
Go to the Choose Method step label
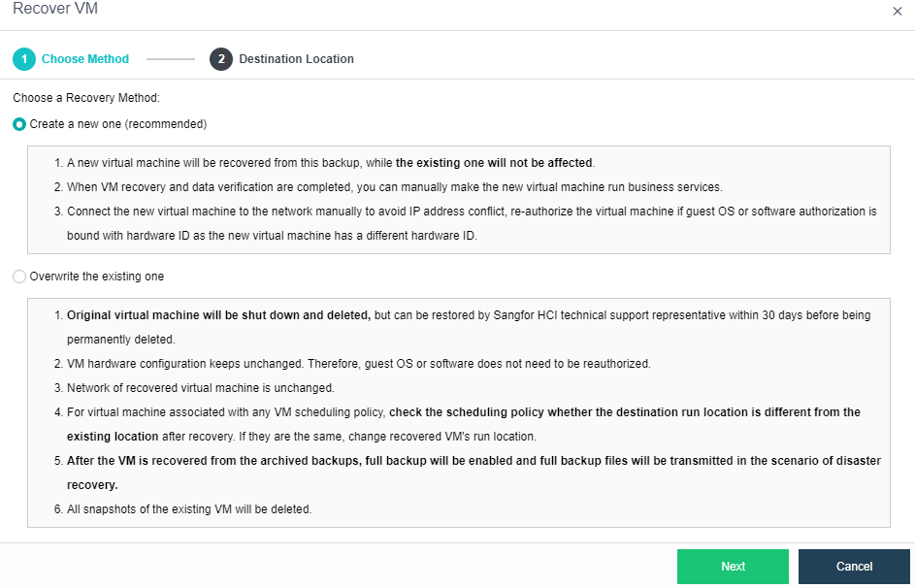tap(85, 59)
